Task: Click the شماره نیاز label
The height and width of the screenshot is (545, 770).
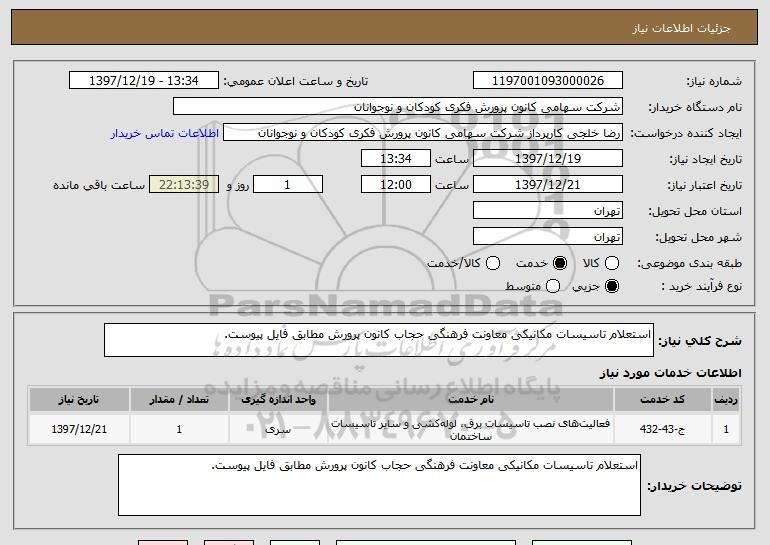Action: point(714,82)
